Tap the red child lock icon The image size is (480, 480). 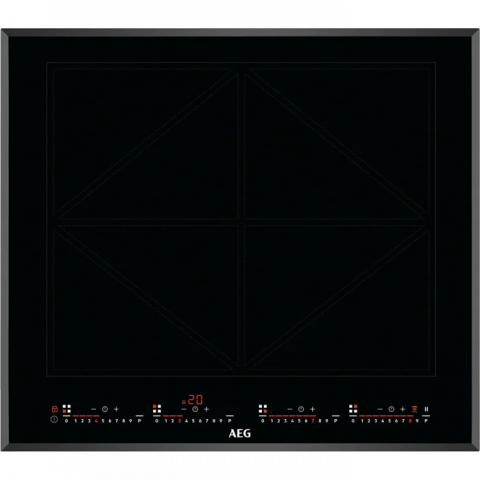coord(55,409)
